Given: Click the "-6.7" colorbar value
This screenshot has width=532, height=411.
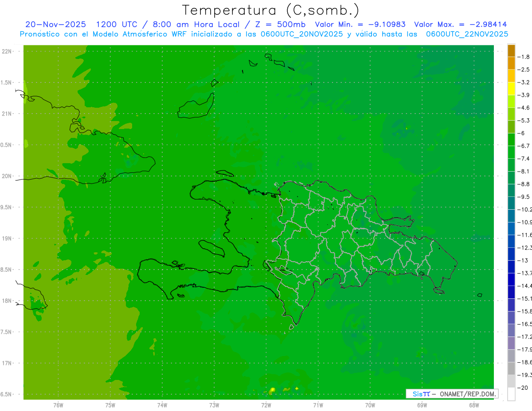Looking at the screenshot, I should pyautogui.click(x=523, y=146).
